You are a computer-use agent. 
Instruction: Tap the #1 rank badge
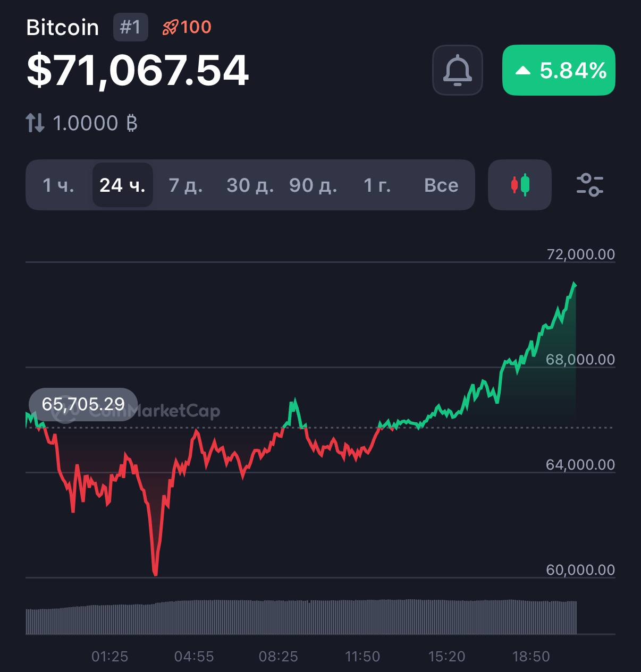pyautogui.click(x=130, y=27)
